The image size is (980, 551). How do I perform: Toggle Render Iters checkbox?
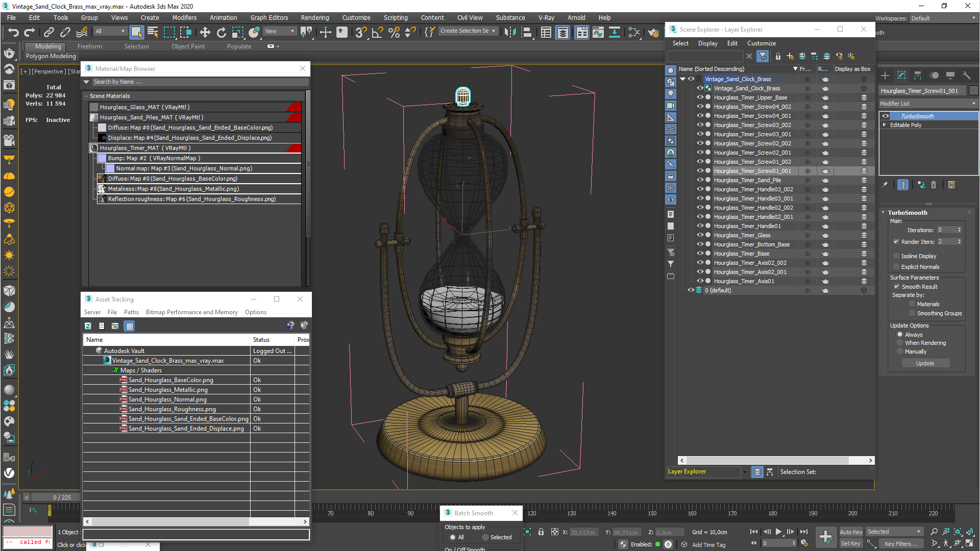(x=896, y=242)
